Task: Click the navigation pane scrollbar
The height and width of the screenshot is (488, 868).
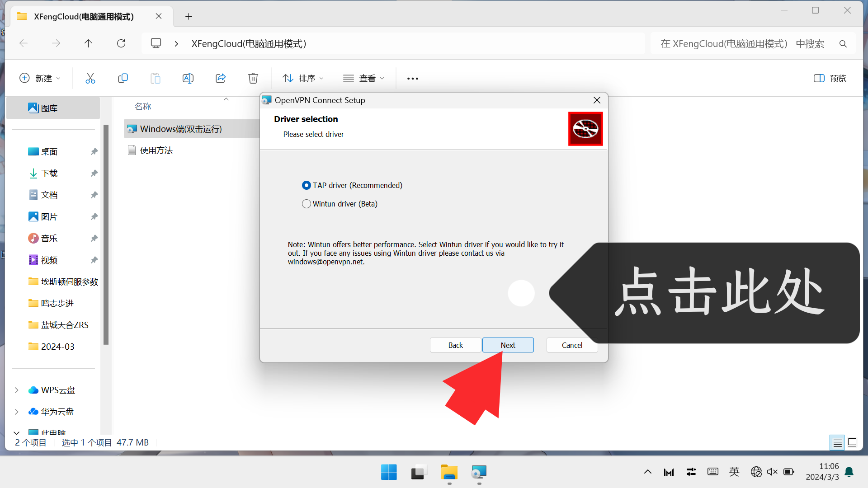Action: point(106,235)
